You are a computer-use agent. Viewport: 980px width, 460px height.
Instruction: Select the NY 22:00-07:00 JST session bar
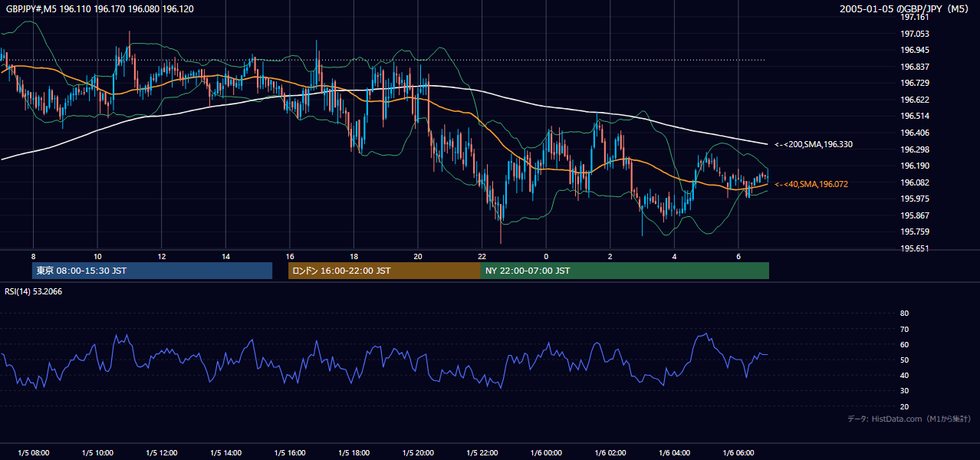pos(625,271)
